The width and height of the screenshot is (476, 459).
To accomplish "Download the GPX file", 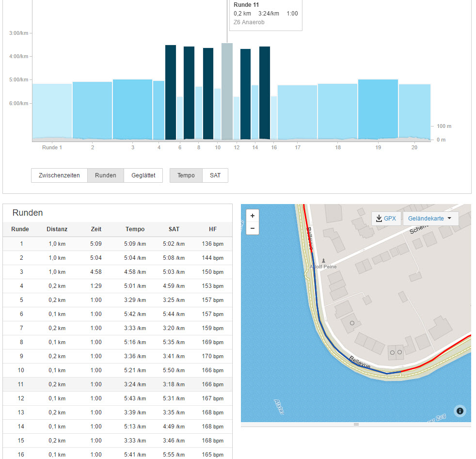I will click(x=386, y=219).
